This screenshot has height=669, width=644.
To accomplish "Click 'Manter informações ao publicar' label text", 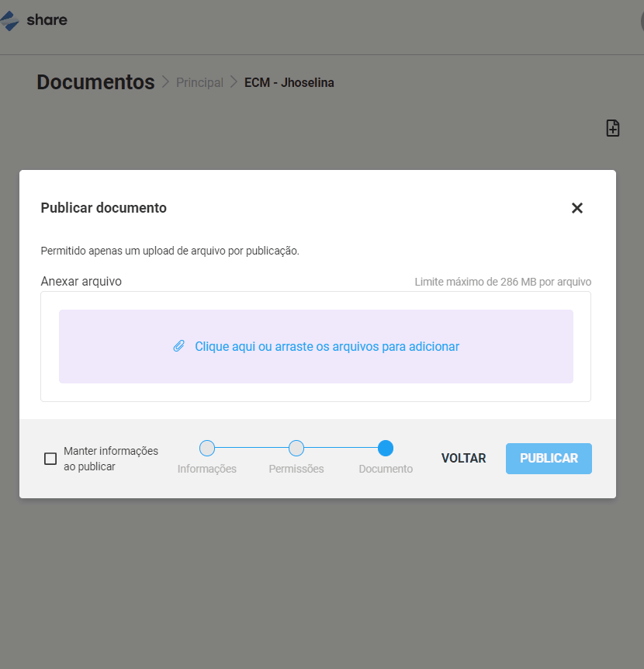I will pos(111,459).
